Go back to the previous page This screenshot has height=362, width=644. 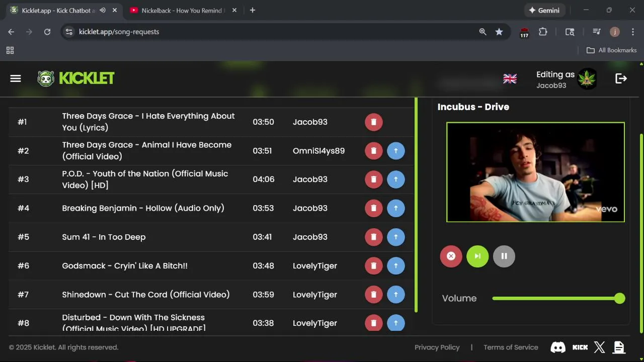pos(11,32)
